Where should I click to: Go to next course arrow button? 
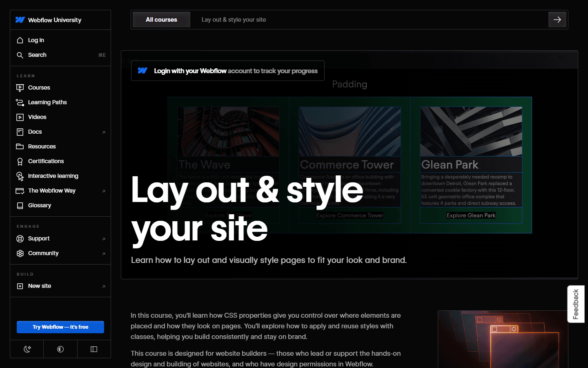557,20
